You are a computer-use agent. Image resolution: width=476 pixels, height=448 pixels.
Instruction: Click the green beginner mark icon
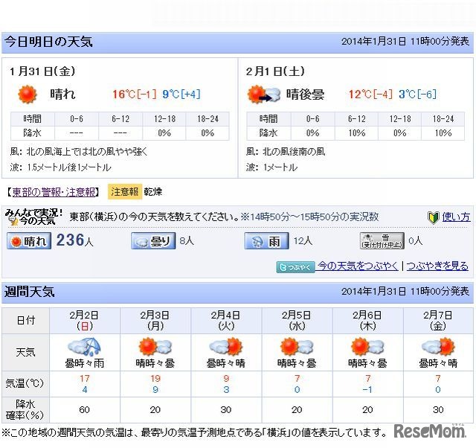click(434, 217)
